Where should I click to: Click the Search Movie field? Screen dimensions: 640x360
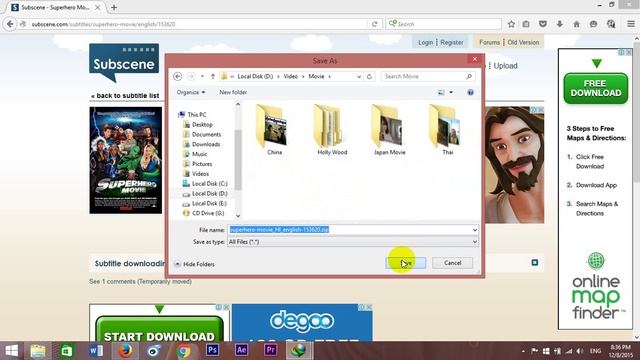pos(428,76)
